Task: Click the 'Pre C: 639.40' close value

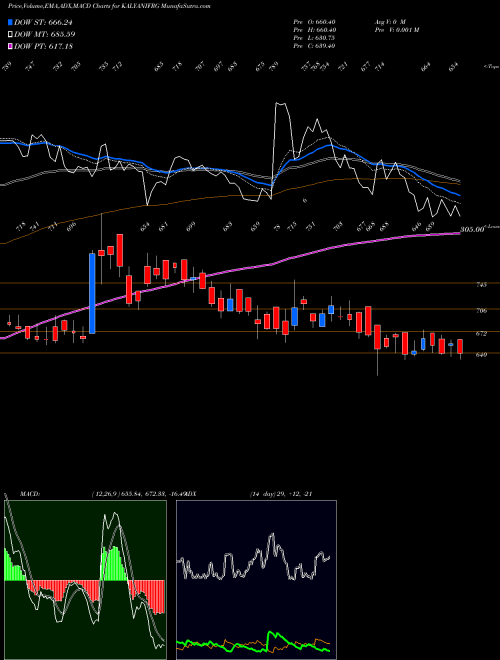Action: [314, 46]
